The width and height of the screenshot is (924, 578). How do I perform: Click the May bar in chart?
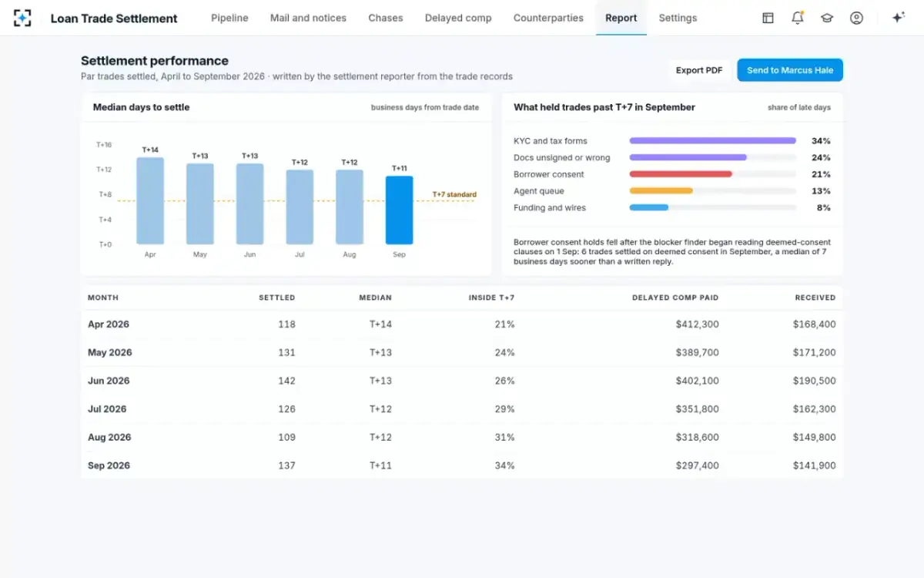pyautogui.click(x=200, y=204)
